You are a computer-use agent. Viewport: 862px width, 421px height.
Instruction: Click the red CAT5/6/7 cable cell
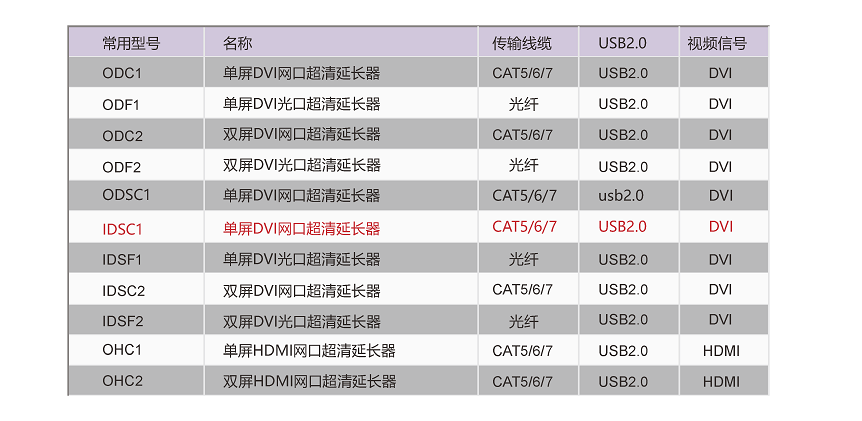click(x=524, y=226)
